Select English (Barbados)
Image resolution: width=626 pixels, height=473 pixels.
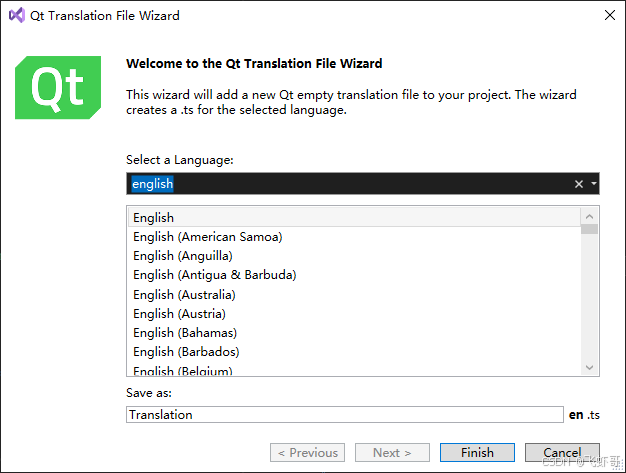click(x=354, y=352)
